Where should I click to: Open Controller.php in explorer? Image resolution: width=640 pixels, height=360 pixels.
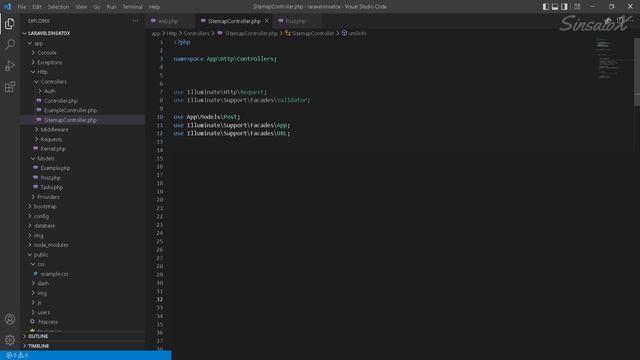tap(61, 101)
